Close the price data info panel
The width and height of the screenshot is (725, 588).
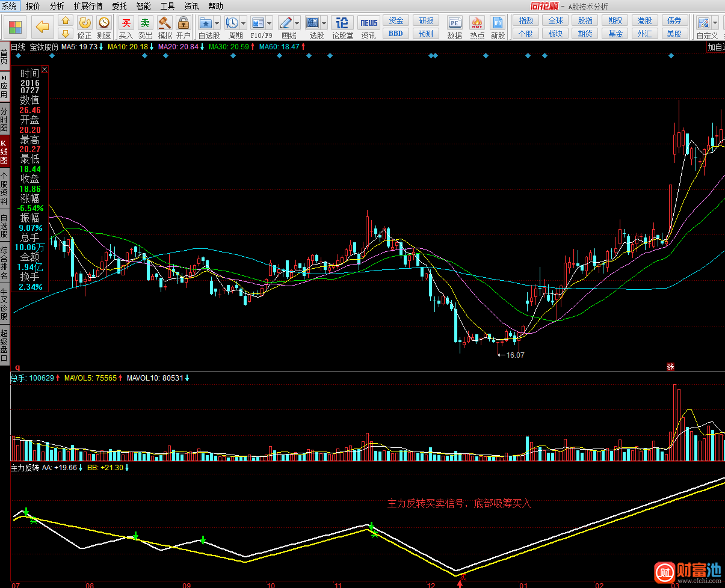tap(45, 69)
